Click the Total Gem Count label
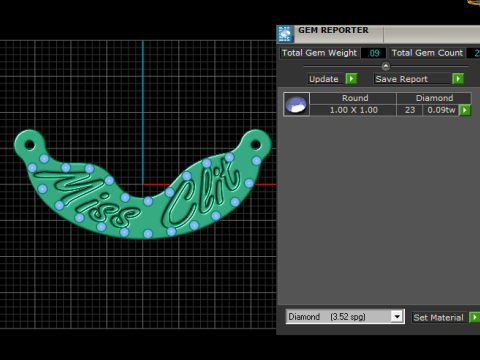This screenshot has width=480, height=360. 427,53
